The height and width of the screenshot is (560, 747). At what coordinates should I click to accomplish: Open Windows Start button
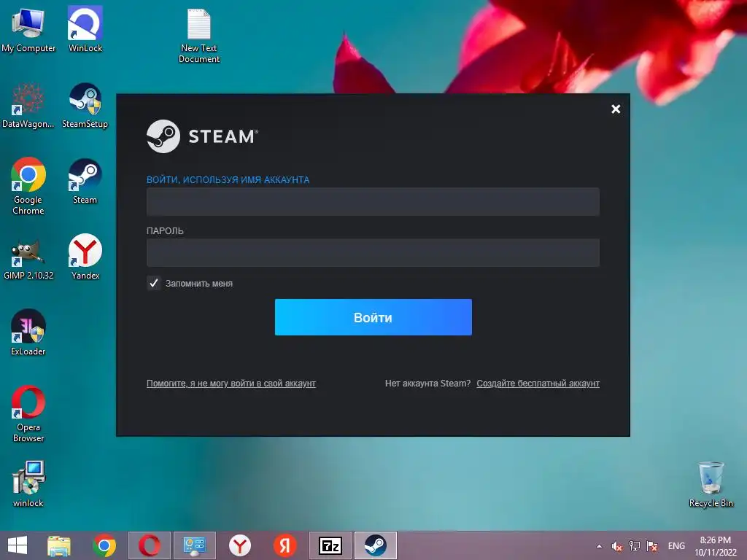click(18, 545)
